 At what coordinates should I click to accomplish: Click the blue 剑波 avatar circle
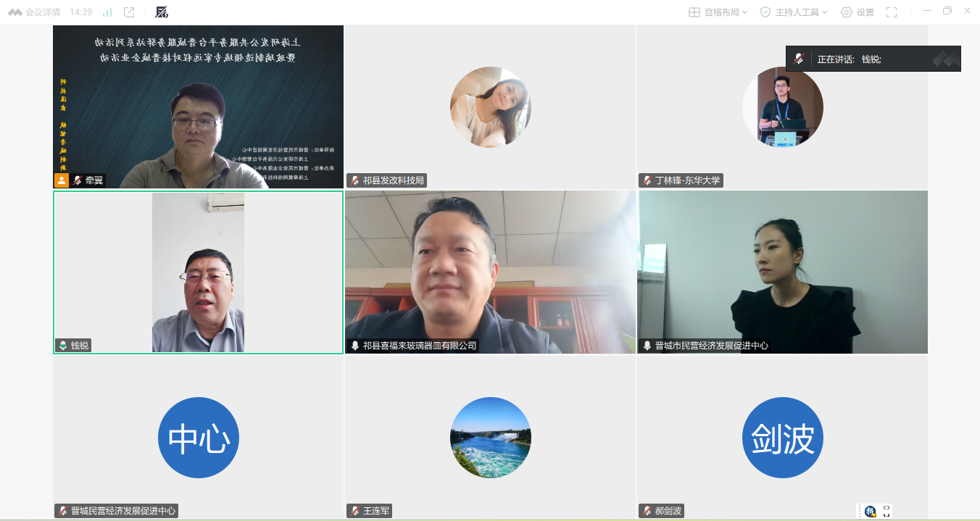(x=782, y=438)
